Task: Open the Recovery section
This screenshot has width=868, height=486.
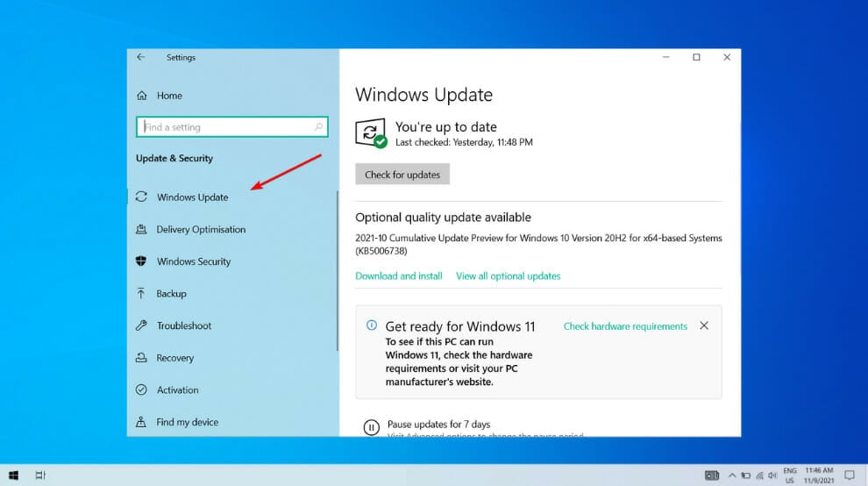Action: [x=175, y=358]
